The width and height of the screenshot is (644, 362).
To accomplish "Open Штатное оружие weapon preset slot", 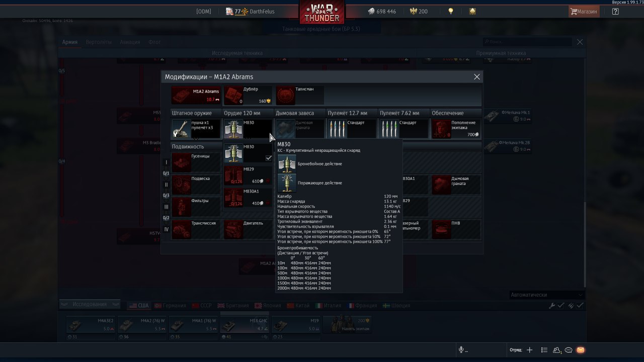I will [x=196, y=128].
